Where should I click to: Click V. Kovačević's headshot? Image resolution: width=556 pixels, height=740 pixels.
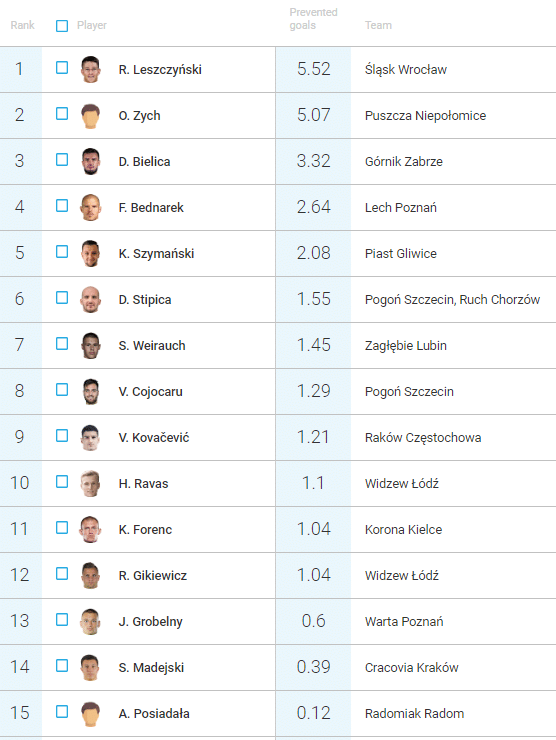coord(90,437)
